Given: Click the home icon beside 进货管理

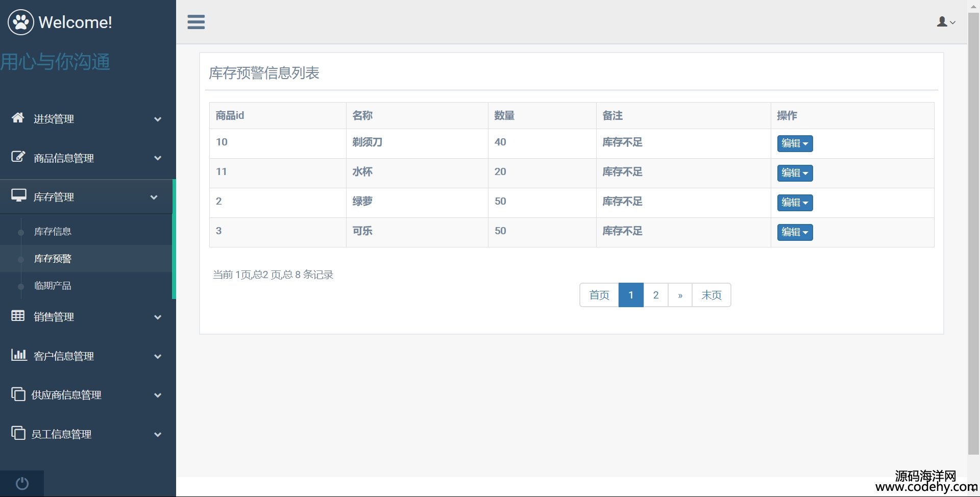Looking at the screenshot, I should click(18, 118).
